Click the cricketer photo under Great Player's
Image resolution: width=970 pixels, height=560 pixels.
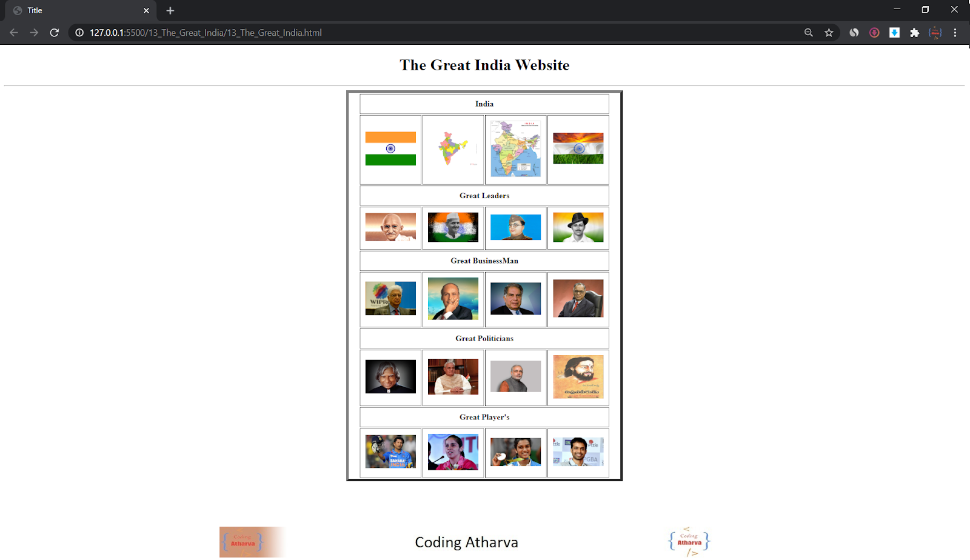(x=390, y=452)
